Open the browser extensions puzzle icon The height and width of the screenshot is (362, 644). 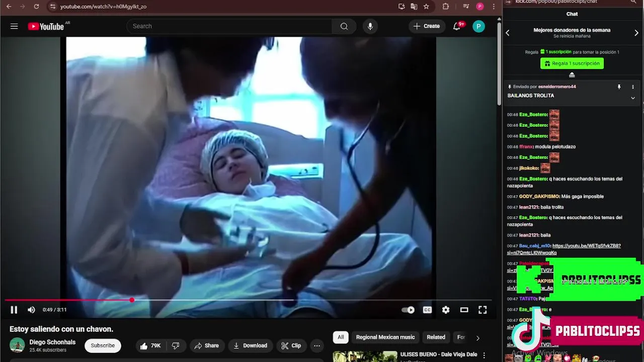pyautogui.click(x=446, y=7)
